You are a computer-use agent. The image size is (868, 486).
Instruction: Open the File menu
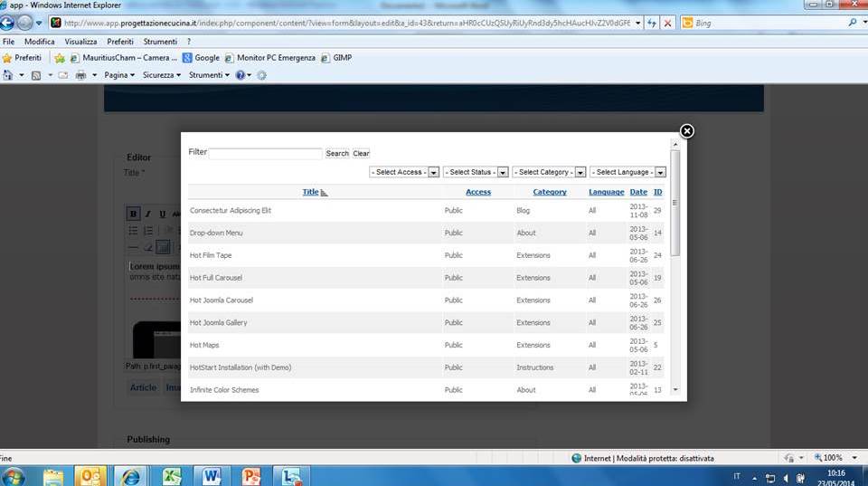coord(8,42)
